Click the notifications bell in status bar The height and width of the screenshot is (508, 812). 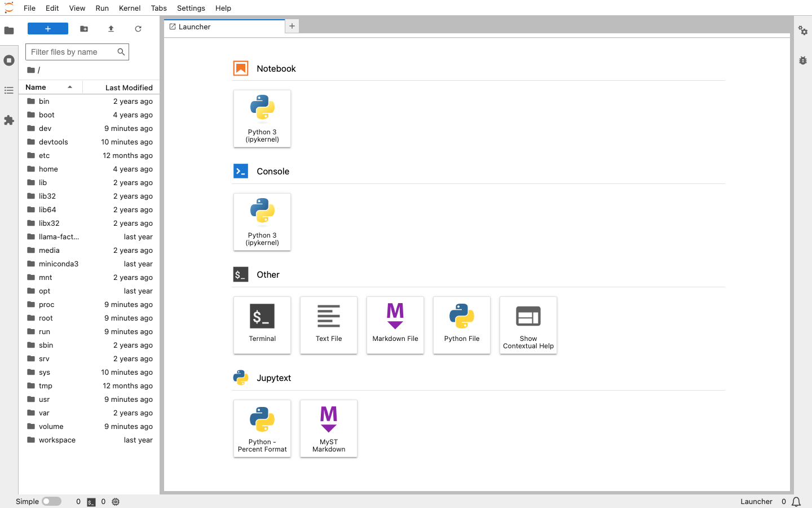pyautogui.click(x=796, y=502)
